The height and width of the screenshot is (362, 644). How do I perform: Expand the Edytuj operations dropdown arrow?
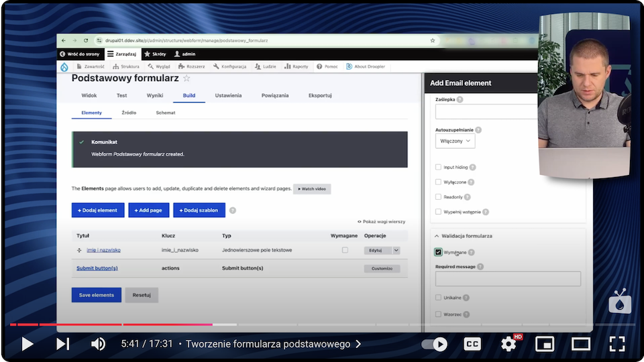coord(396,250)
